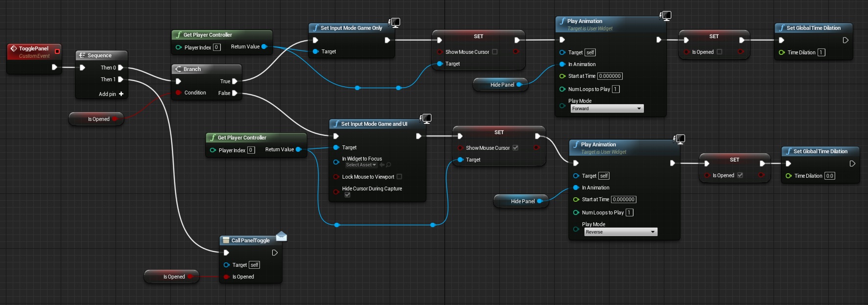This screenshot has width=868, height=305.
Task: Click the Sequence node's Then 1 output pin
Action: 120,79
